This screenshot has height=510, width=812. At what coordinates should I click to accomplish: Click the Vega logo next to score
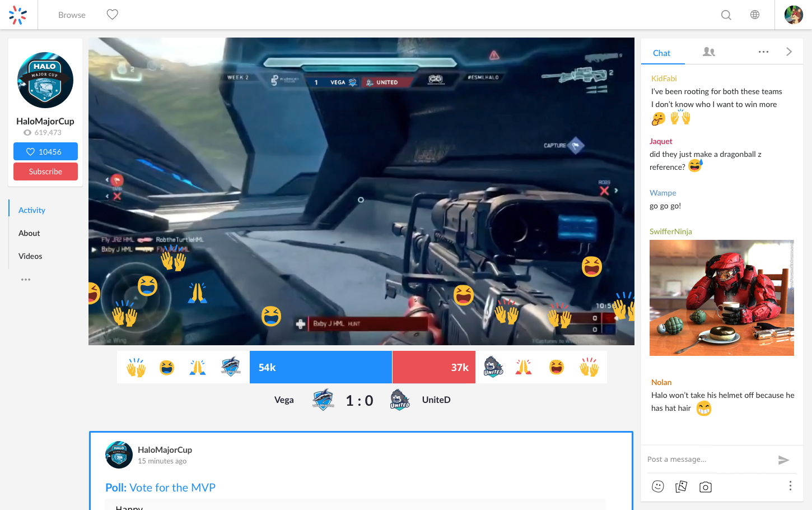pyautogui.click(x=323, y=400)
